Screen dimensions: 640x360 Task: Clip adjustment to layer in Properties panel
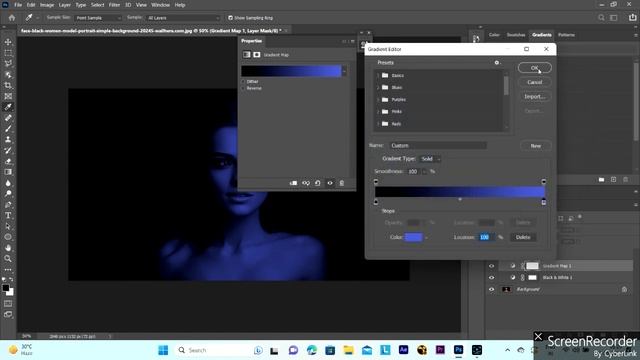[x=293, y=183]
